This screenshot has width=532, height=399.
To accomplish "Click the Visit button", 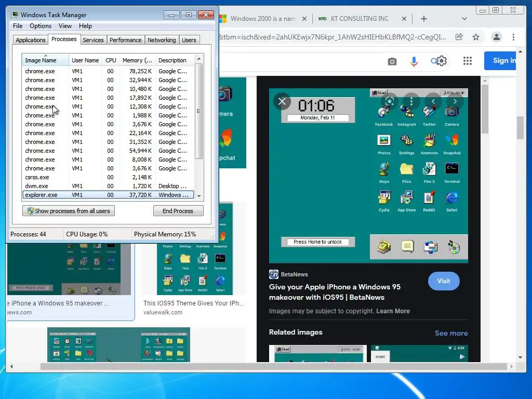I will click(x=444, y=281).
